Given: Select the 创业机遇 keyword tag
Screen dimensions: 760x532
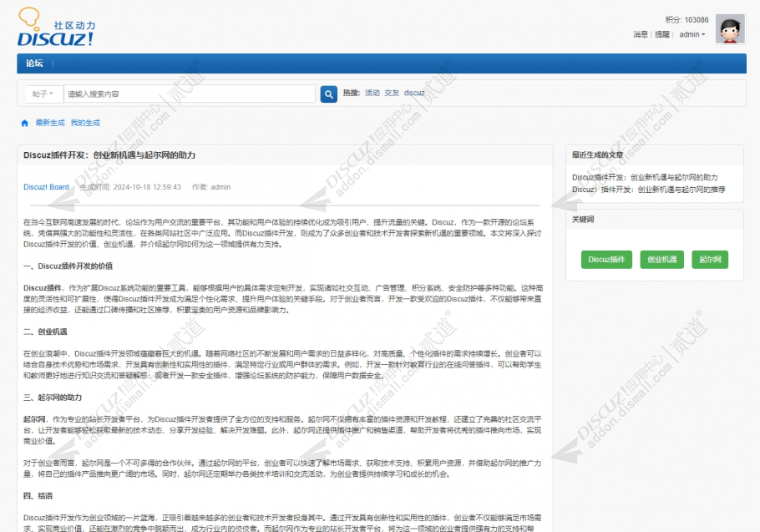Looking at the screenshot, I should pyautogui.click(x=661, y=260).
